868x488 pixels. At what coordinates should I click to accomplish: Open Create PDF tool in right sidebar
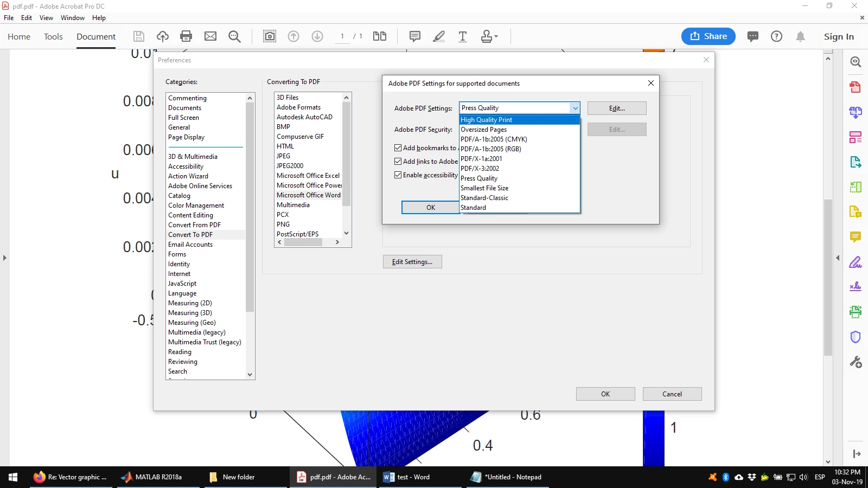(x=856, y=87)
